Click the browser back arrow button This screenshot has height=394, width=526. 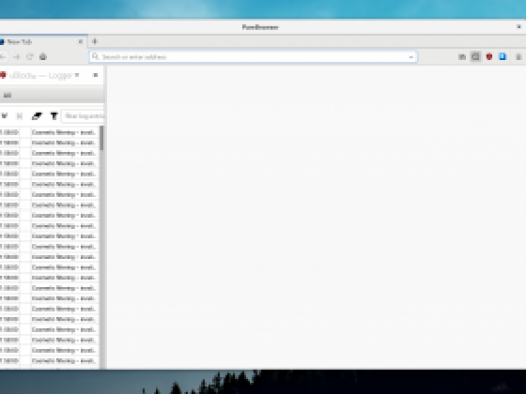pyautogui.click(x=3, y=57)
